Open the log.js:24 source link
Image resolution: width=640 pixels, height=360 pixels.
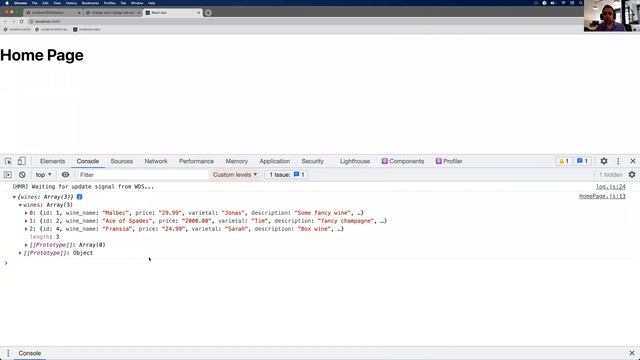(x=611, y=187)
